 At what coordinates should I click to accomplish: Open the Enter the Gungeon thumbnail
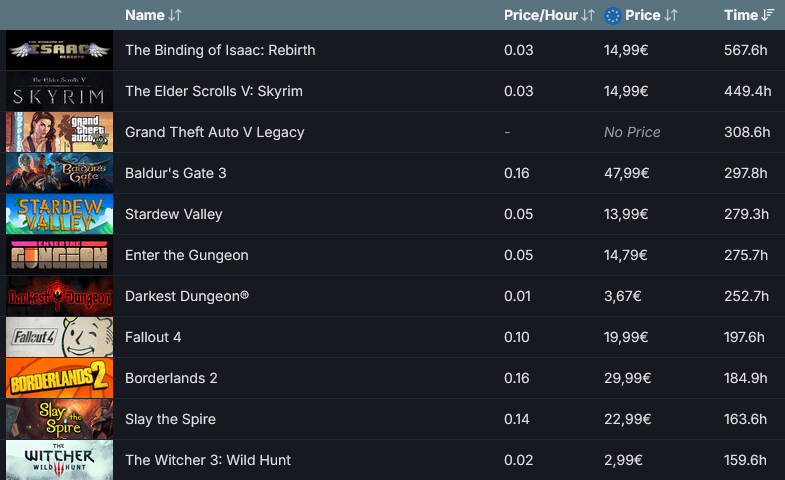click(x=60, y=255)
